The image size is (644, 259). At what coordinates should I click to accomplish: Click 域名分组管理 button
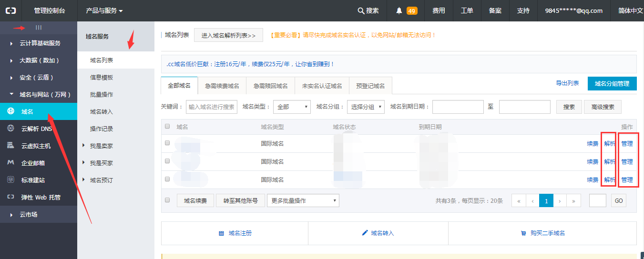pos(612,83)
